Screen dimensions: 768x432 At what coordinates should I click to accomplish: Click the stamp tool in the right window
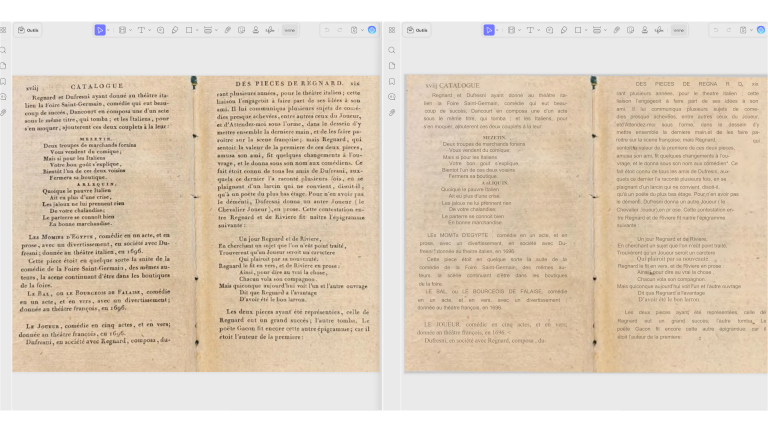pyautogui.click(x=645, y=30)
